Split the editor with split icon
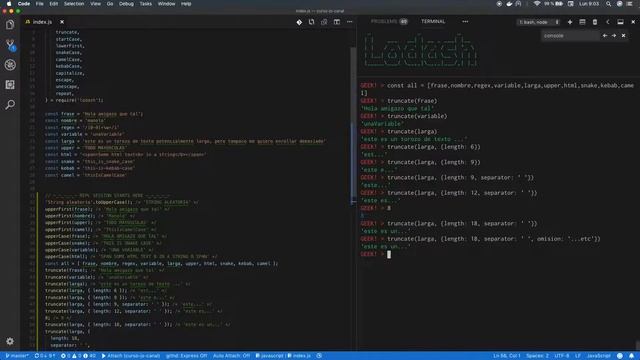Screen dimensions: 640x360 337,22
